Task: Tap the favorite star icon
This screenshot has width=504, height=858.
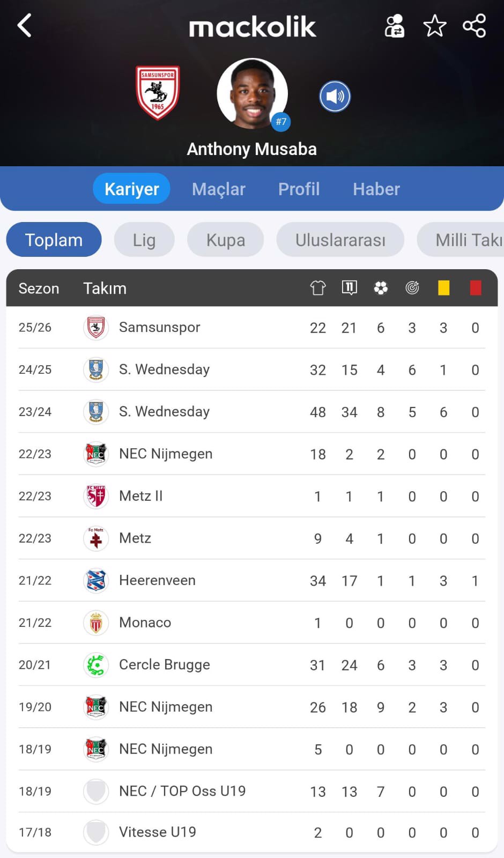Action: point(434,26)
